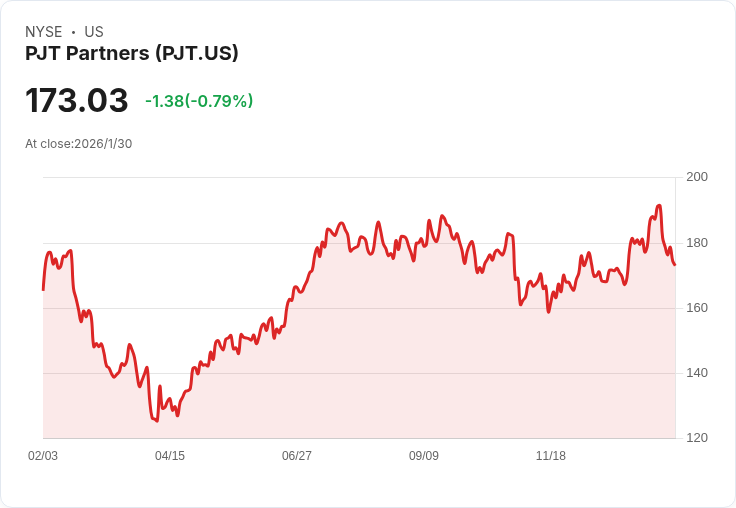The image size is (736, 508).
Task: Click the rightmost end of the price line
Action: [675, 265]
